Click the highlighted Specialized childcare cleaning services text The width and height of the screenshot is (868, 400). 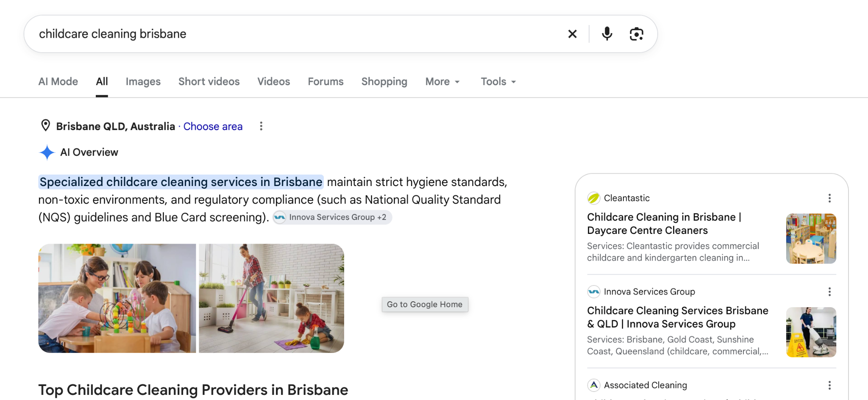coord(181,182)
